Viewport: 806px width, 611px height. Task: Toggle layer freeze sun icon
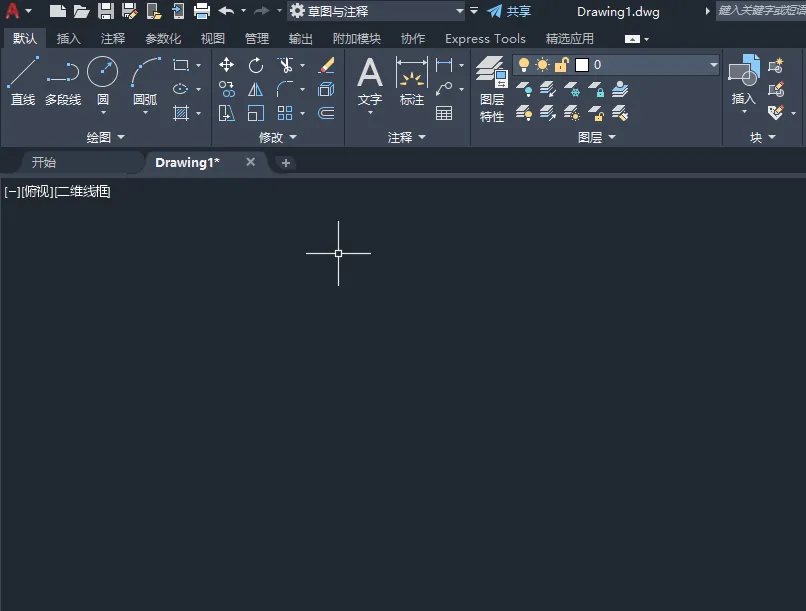coord(542,65)
